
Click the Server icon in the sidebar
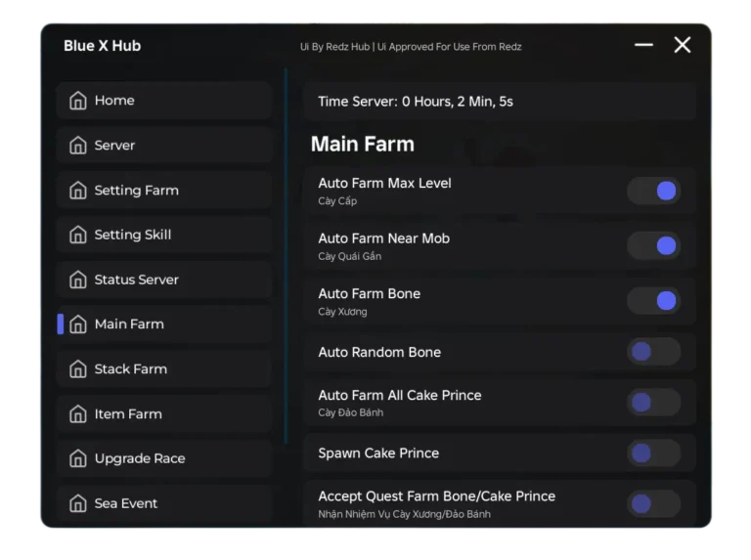(x=78, y=146)
